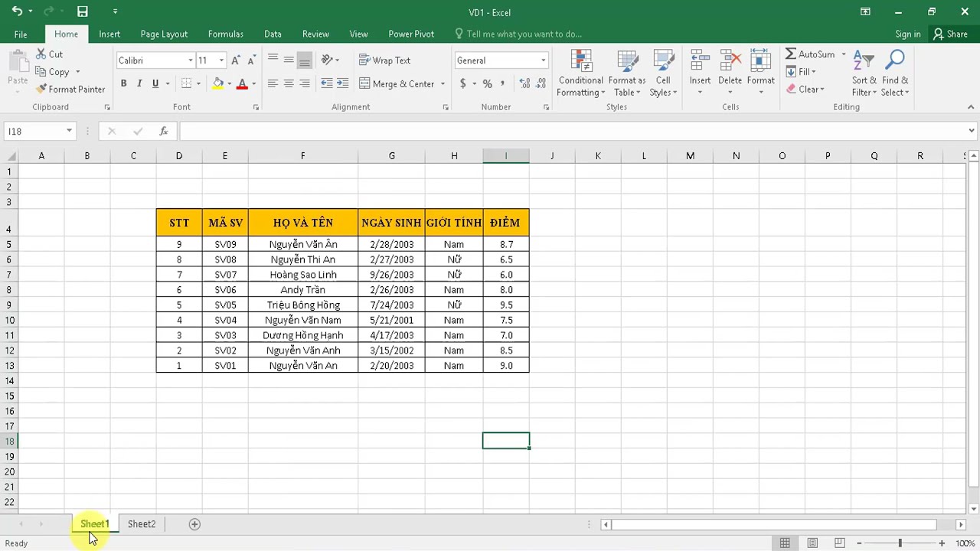Click the Format button in Cells group
Screen dimensions: 980x551
click(x=760, y=73)
